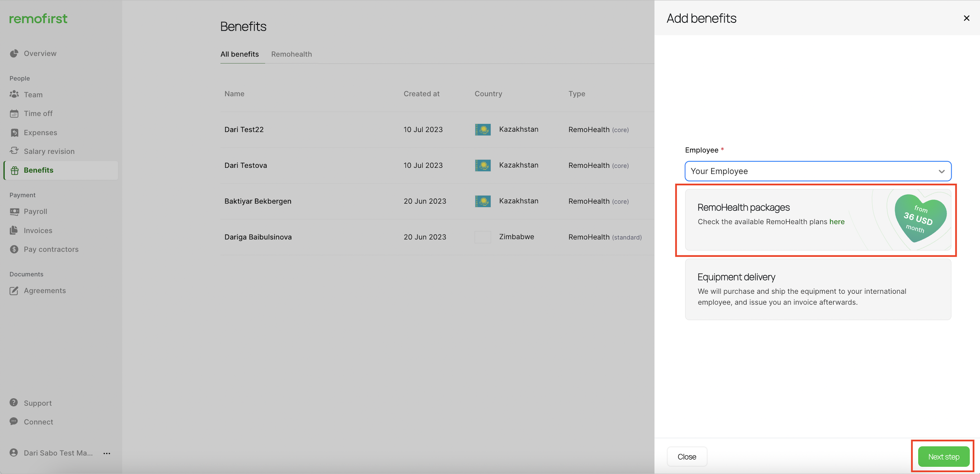Viewport: 980px width, 474px height.
Task: Open the Baktiyar Bekbergen row
Action: 437,201
